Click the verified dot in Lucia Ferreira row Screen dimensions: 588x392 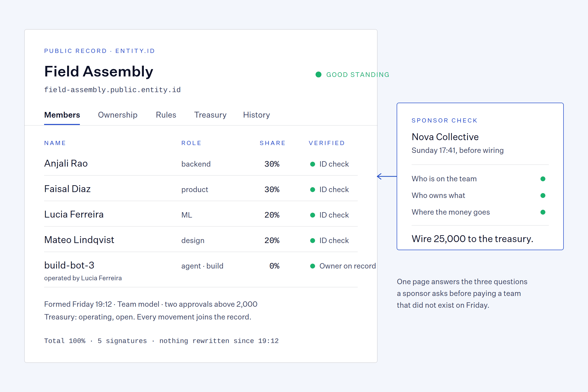[x=313, y=215]
